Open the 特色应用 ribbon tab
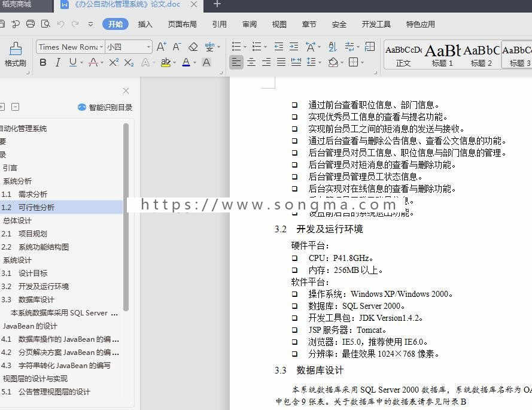 [x=420, y=24]
